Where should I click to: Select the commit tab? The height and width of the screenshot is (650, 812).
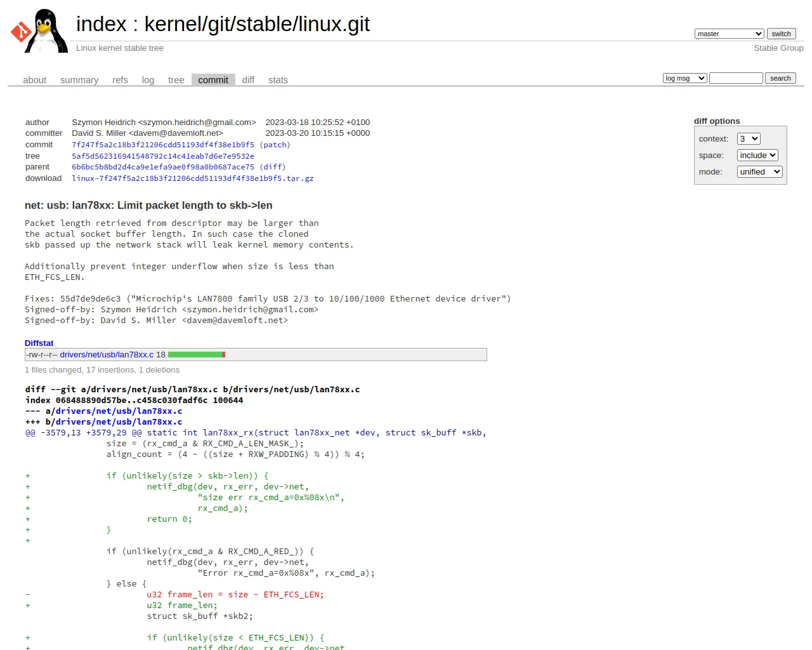pyautogui.click(x=213, y=80)
